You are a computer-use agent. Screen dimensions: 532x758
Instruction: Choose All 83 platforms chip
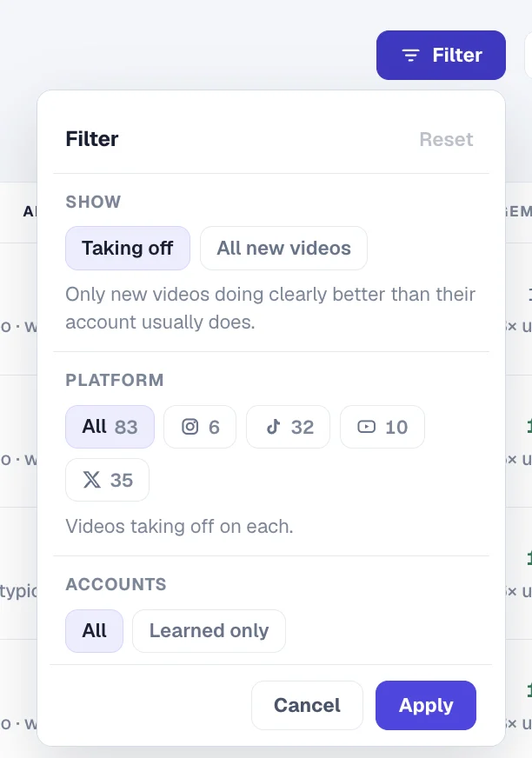point(110,427)
